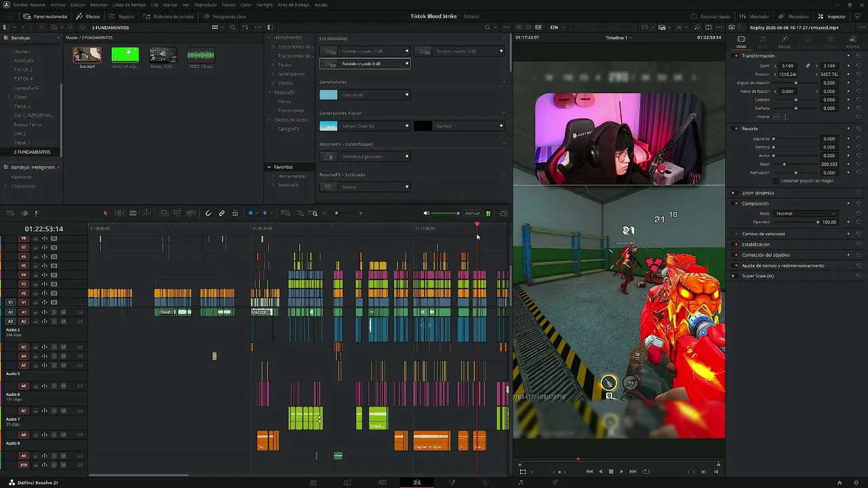
Task: Click the search magnifier in effects panel
Action: (x=488, y=27)
